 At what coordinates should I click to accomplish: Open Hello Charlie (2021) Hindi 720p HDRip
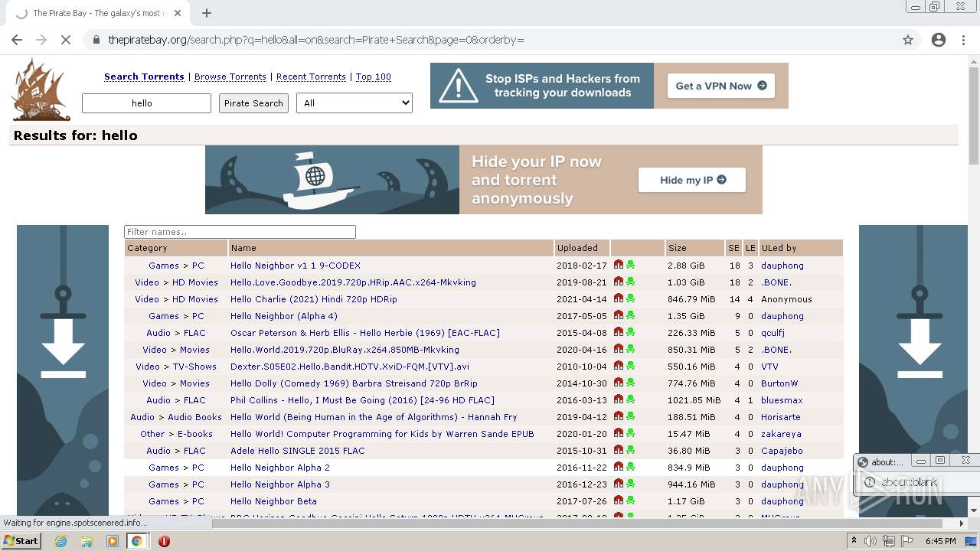click(314, 299)
